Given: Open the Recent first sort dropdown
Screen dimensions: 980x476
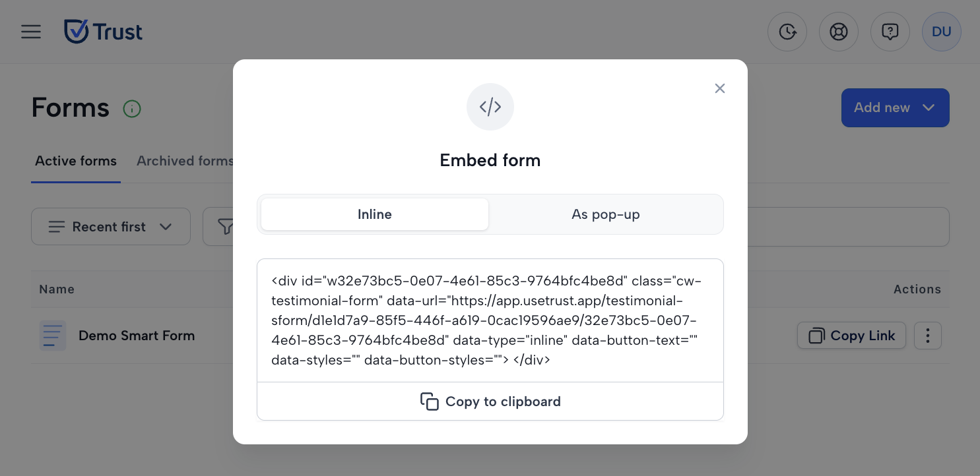Looking at the screenshot, I should pos(111,227).
